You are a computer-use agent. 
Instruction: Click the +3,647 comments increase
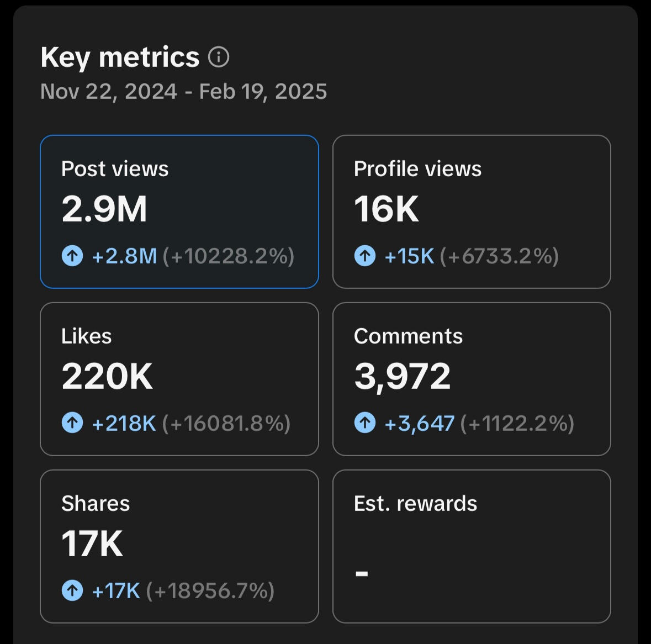[x=419, y=424]
